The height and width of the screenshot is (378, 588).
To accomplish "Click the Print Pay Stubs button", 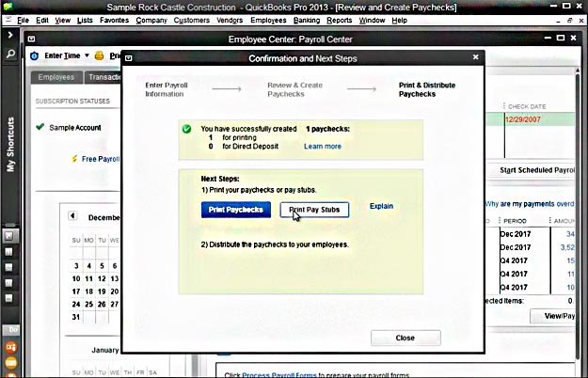I will pyautogui.click(x=314, y=210).
